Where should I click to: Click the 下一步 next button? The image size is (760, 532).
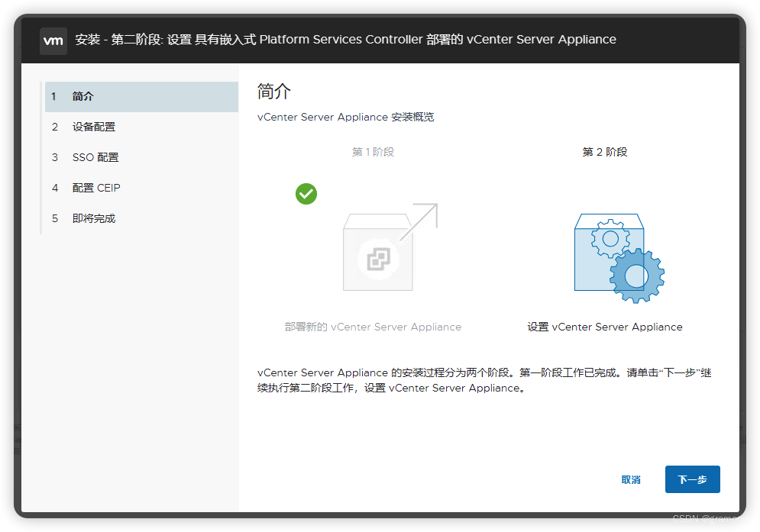[692, 479]
